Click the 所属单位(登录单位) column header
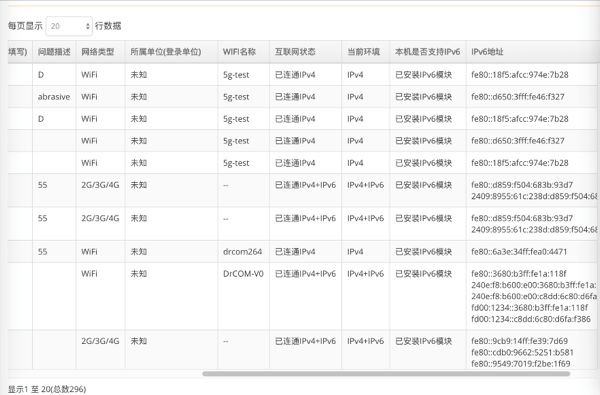Image resolution: width=600 pixels, height=395 pixels. 166,52
